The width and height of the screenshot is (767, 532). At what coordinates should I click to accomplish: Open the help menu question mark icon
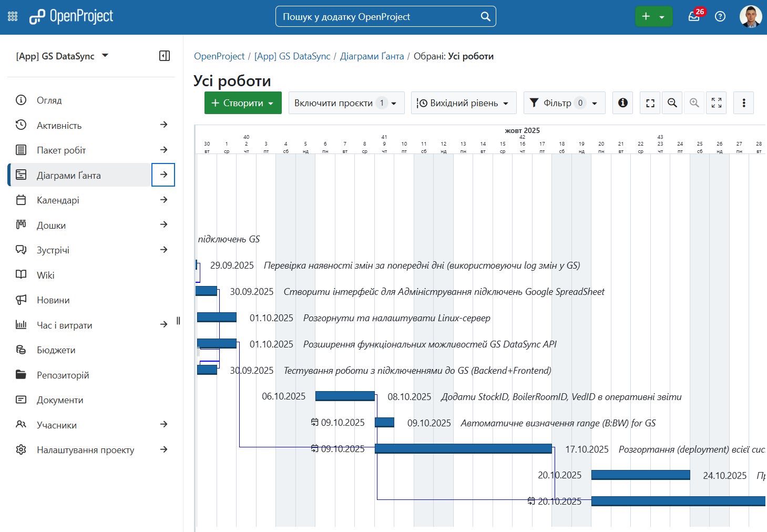point(720,16)
